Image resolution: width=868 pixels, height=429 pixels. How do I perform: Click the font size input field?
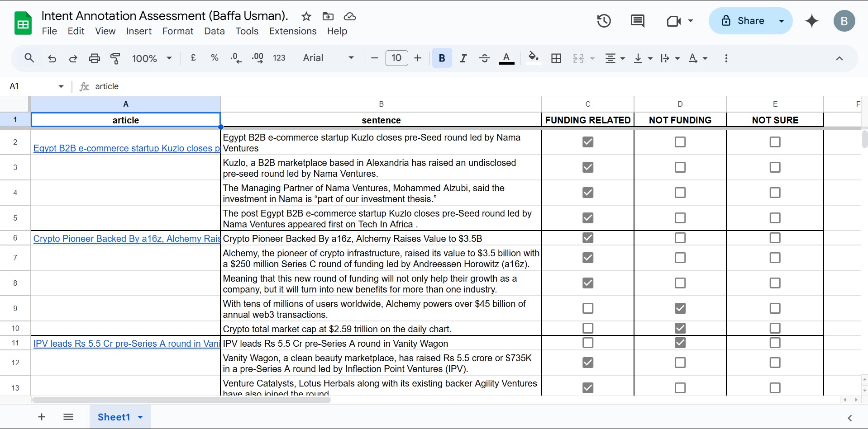coord(396,58)
